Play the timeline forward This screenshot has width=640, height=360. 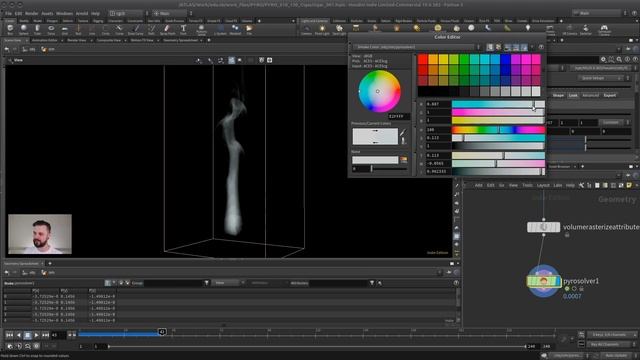click(x=36, y=335)
